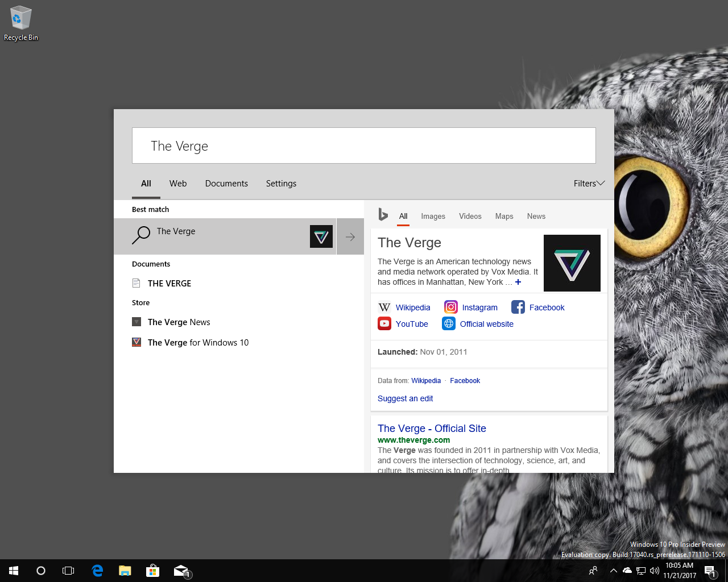Click the arrow button beside best match
Image resolution: width=728 pixels, height=582 pixels.
click(x=350, y=236)
